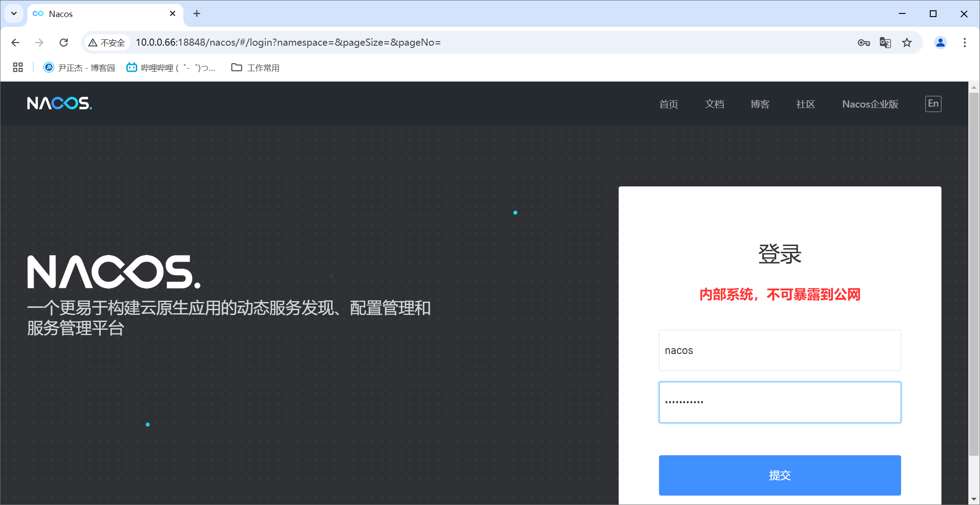This screenshot has height=505, width=980.
Task: Focus the password input field
Action: pos(780,402)
